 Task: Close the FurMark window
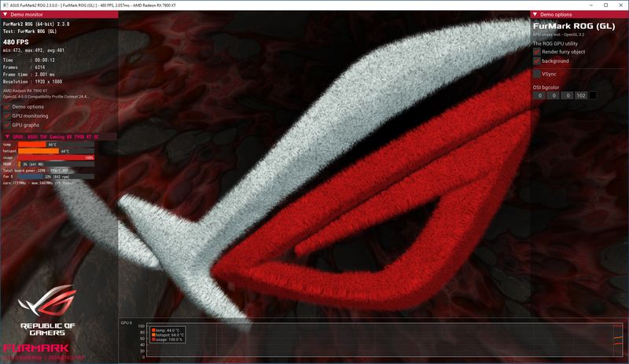tap(620, 6)
